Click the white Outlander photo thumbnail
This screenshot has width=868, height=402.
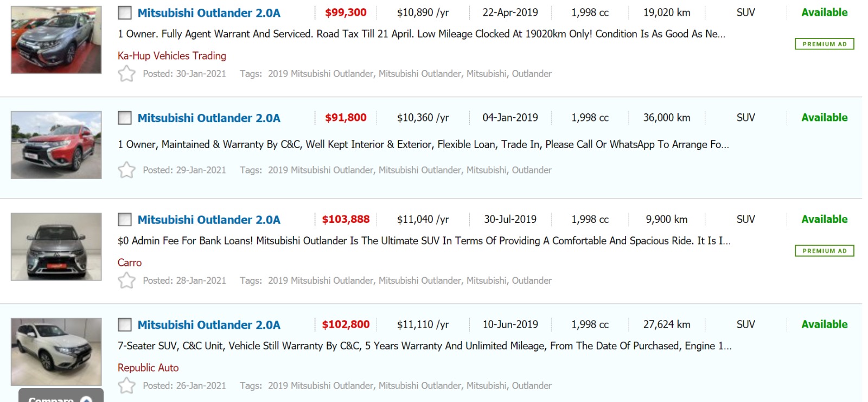click(56, 352)
